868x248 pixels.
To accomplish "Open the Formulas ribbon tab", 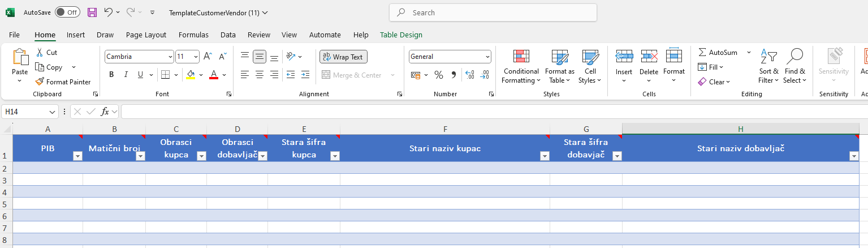I will (193, 35).
